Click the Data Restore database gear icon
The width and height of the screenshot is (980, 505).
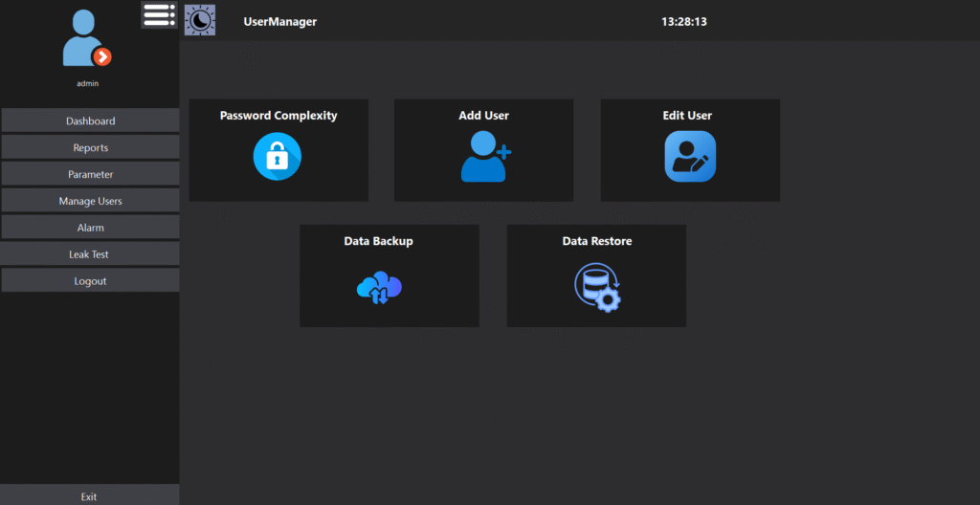597,287
